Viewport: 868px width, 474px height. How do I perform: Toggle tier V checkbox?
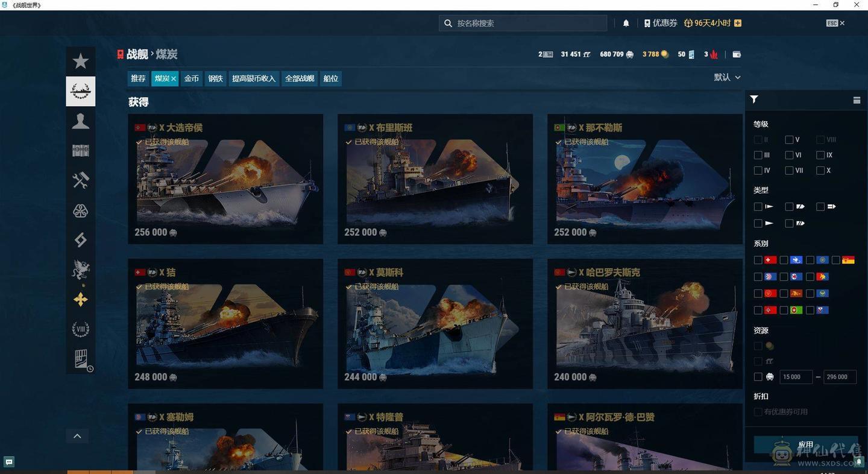(x=789, y=139)
